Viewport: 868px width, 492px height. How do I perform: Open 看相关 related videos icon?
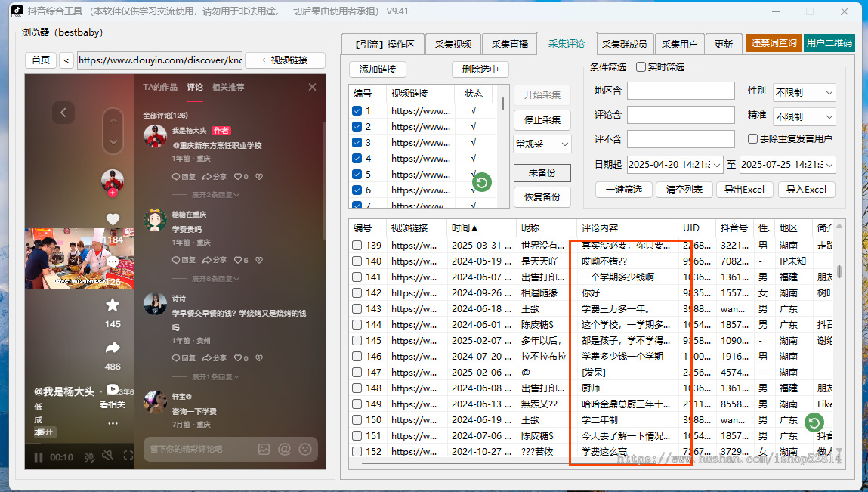[113, 389]
